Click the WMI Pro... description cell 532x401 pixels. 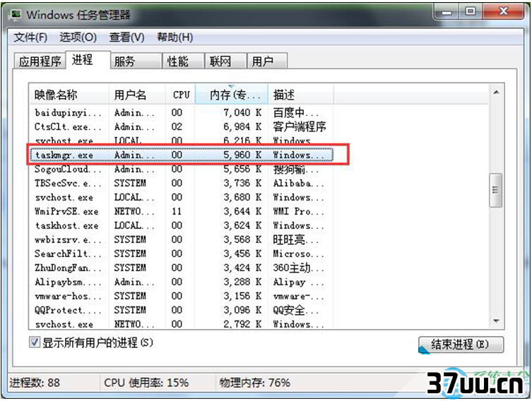pos(299,212)
